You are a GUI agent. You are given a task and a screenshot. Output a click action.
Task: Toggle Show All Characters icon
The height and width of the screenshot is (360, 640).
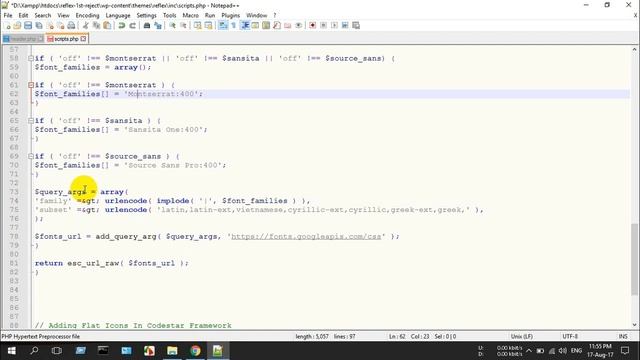pos(233,25)
